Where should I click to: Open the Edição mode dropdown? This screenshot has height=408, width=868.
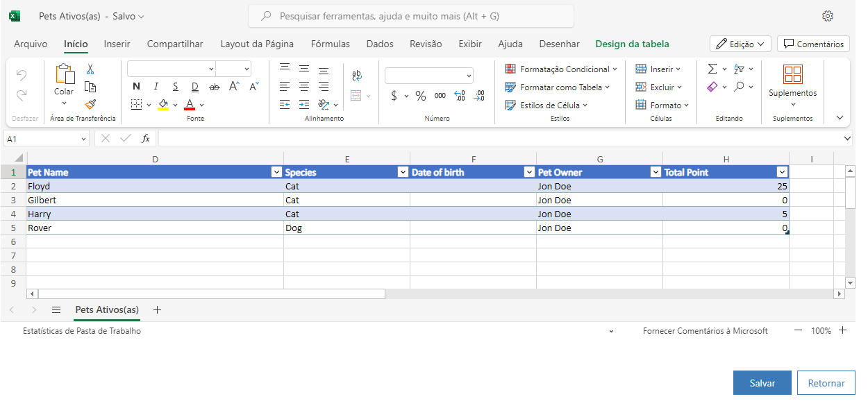[x=740, y=44]
